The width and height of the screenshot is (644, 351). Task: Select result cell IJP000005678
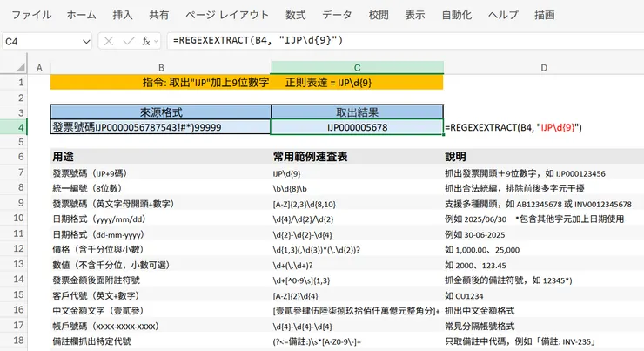tap(357, 127)
